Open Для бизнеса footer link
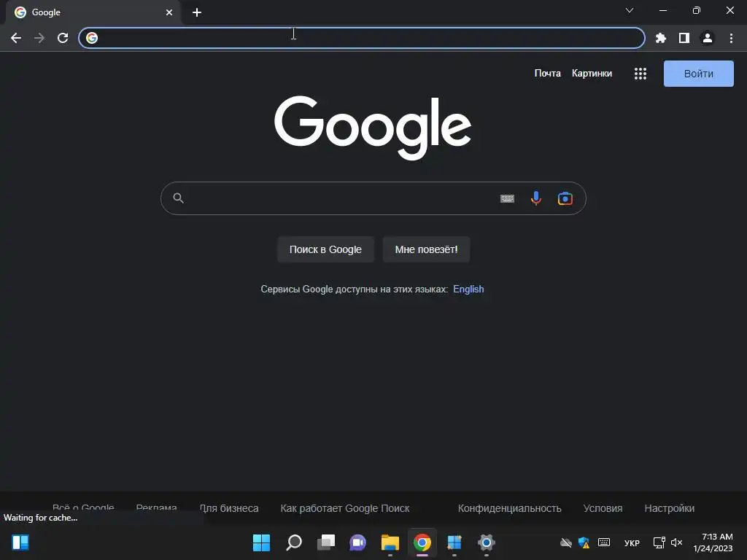This screenshot has height=560, width=747. (x=229, y=508)
